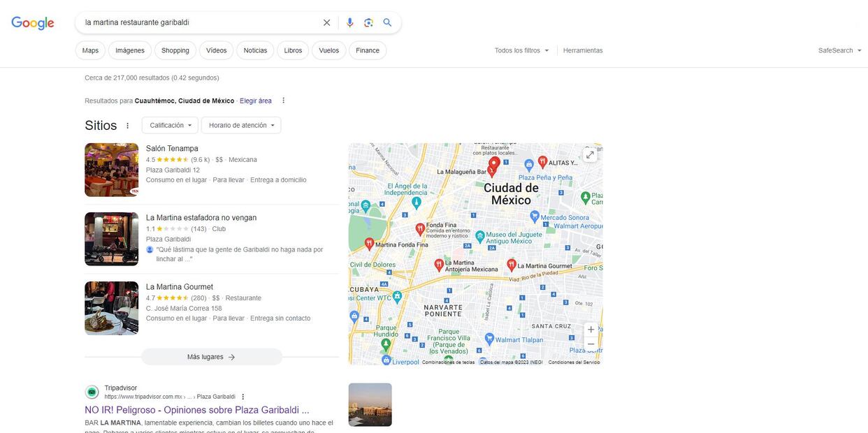Image resolution: width=868 pixels, height=433 pixels.
Task: Click the magnifying glass search button
Action: tap(387, 22)
